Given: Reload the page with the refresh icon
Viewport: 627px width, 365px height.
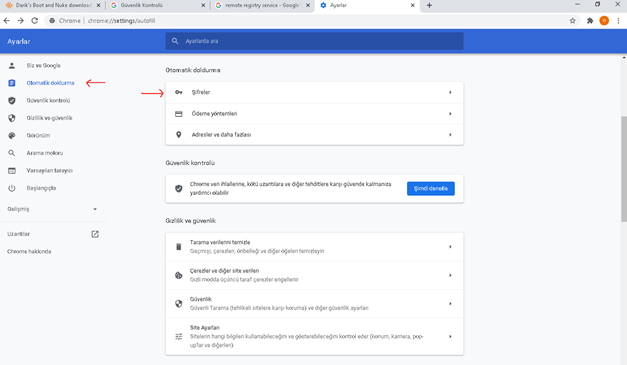Looking at the screenshot, I should [x=35, y=21].
